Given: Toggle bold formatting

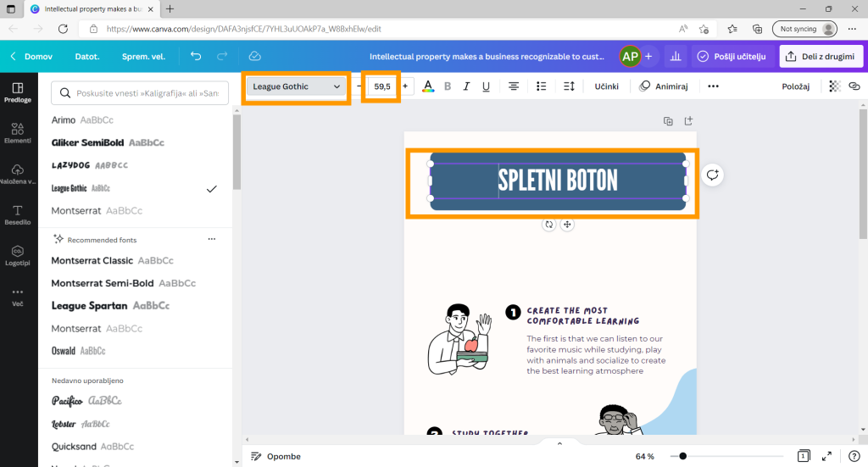Looking at the screenshot, I should [x=448, y=86].
